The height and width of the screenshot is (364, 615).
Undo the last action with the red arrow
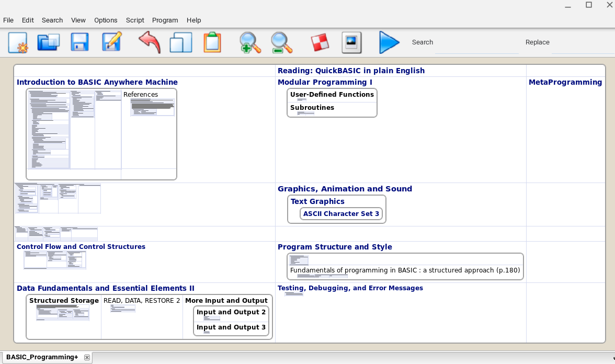150,42
